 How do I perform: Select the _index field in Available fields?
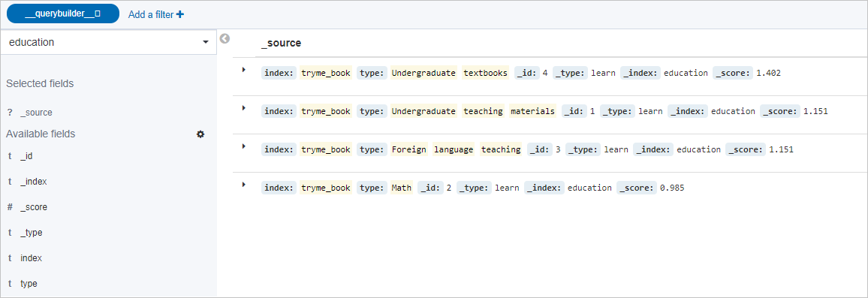pyautogui.click(x=33, y=182)
